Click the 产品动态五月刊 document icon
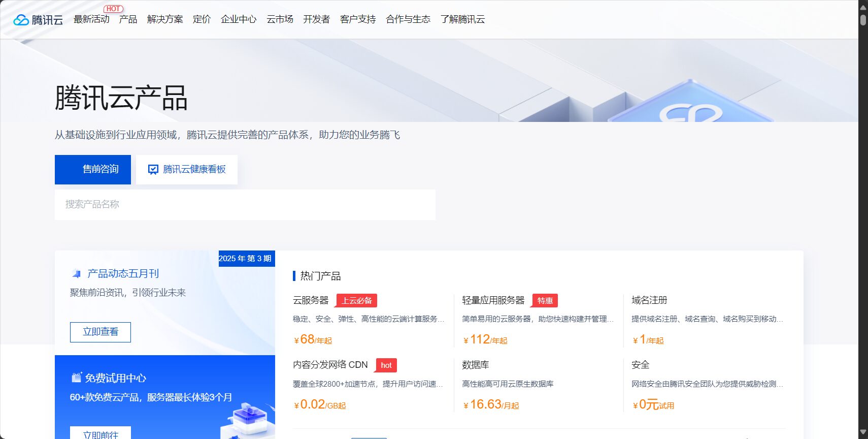This screenshot has height=439, width=868. tap(77, 274)
